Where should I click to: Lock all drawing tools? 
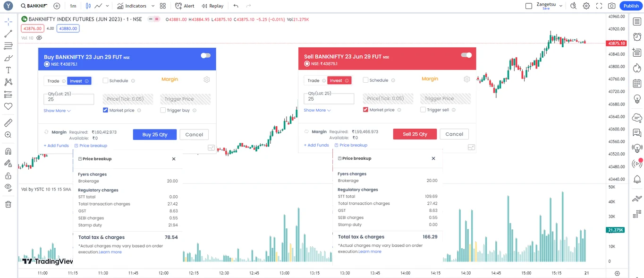8,175
